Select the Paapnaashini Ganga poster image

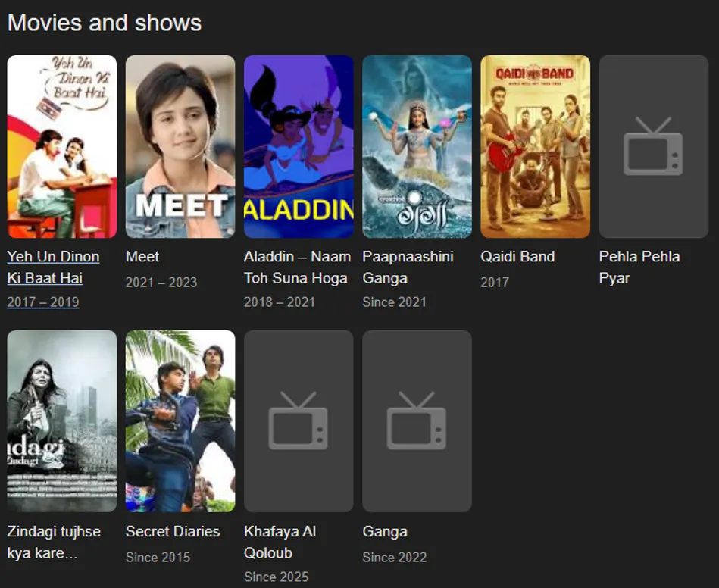pos(417,146)
